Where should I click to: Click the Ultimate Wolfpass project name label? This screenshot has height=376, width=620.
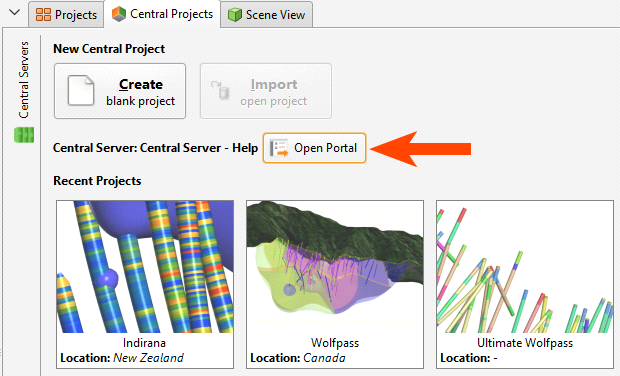525,343
